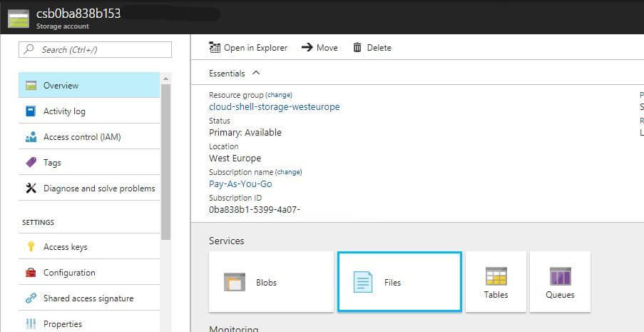644x332 pixels.
Task: Open the Overview menu item
Action: click(89, 85)
